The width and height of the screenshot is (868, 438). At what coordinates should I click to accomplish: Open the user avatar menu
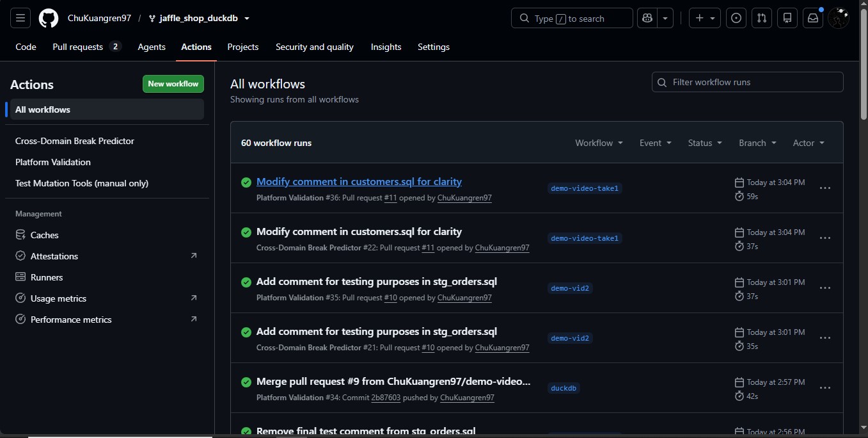click(839, 18)
